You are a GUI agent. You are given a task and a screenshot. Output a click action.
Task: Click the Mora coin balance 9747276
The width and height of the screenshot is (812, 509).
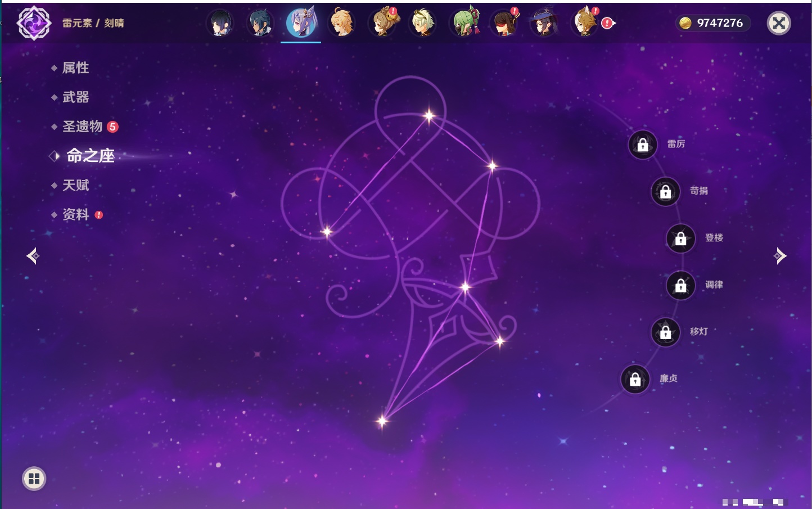(712, 23)
